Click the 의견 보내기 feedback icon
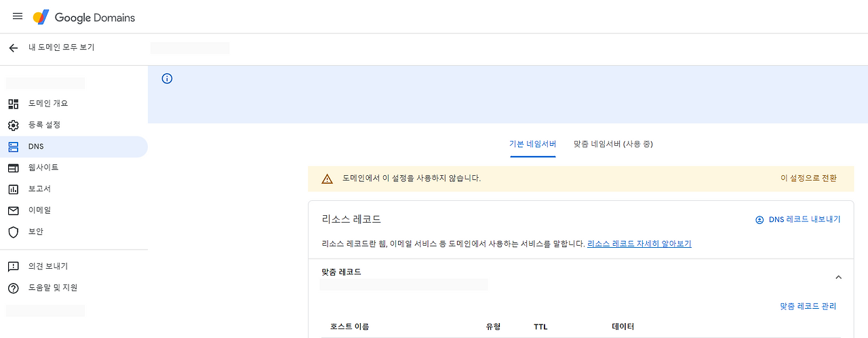868x338 pixels. [14, 267]
